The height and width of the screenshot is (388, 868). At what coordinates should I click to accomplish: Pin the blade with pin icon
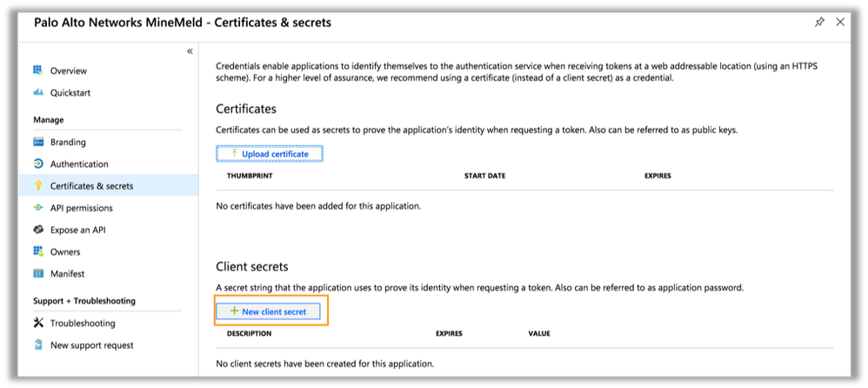[x=819, y=23]
